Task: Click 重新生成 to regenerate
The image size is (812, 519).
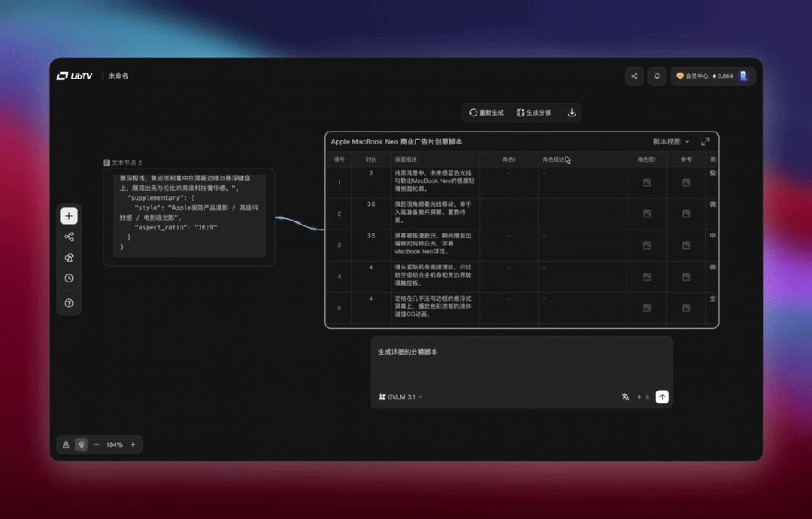Action: tap(486, 113)
